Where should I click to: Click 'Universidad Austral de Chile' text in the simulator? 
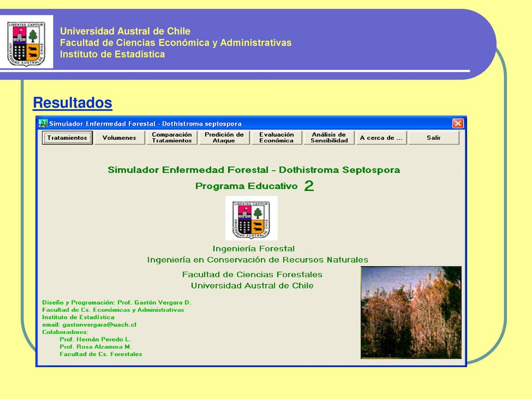252,286
